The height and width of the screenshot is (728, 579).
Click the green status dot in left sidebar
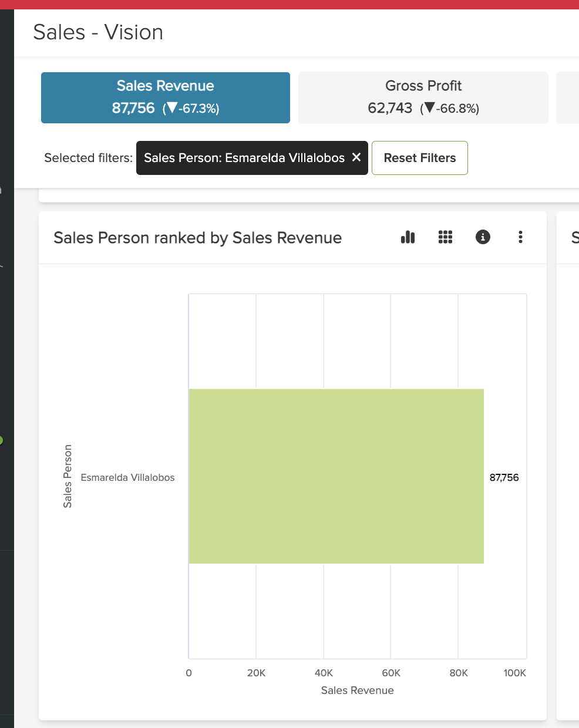point(1,440)
